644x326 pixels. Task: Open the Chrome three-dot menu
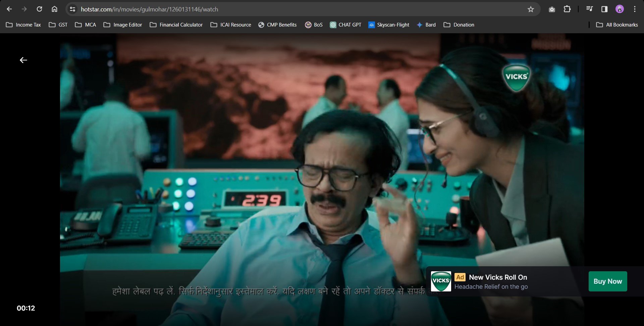coord(635,9)
